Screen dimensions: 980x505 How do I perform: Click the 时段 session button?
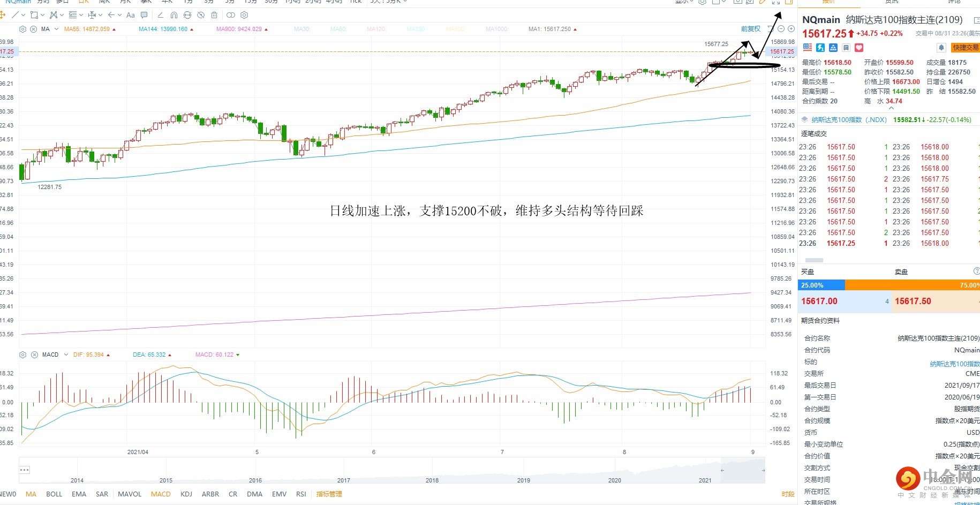pyautogui.click(x=788, y=494)
